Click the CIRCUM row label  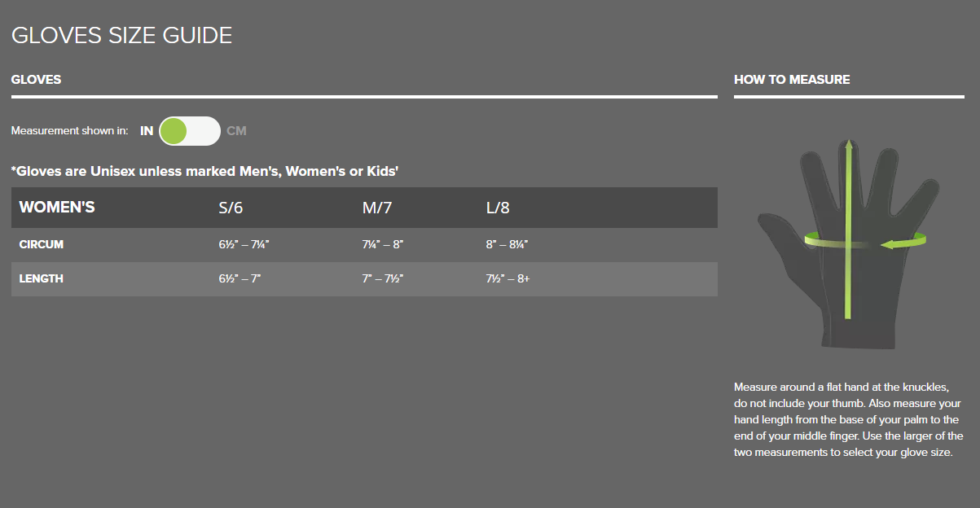click(42, 244)
